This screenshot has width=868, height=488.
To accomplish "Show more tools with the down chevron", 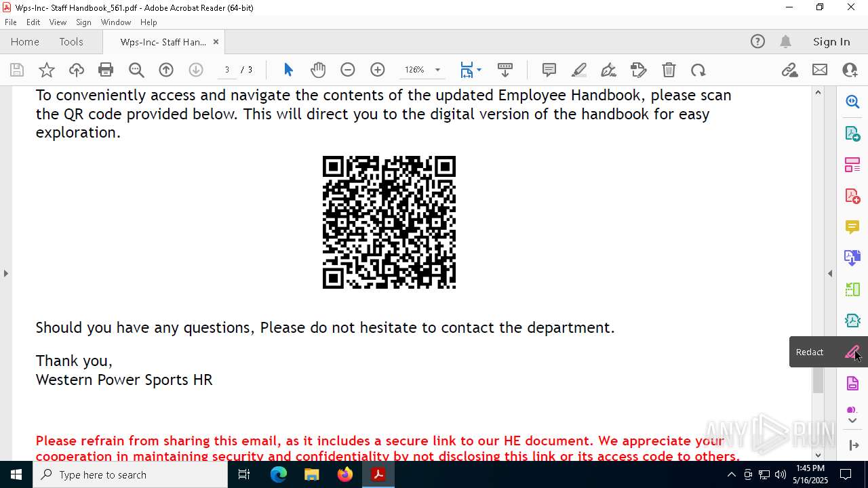I will point(852,421).
